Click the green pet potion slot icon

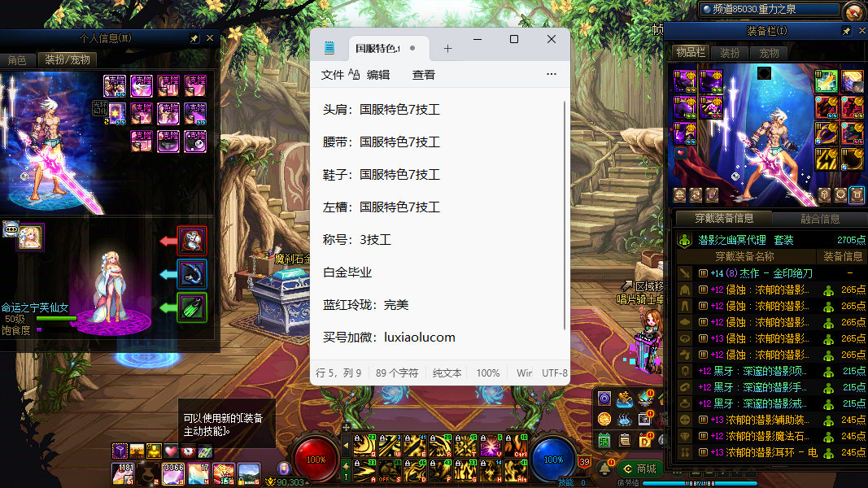pos(192,307)
